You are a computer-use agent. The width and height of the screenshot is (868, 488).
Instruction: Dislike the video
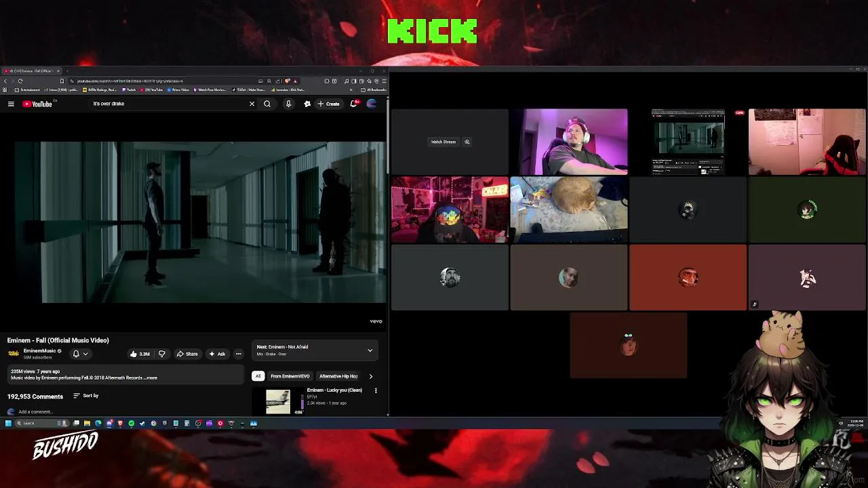tap(161, 354)
